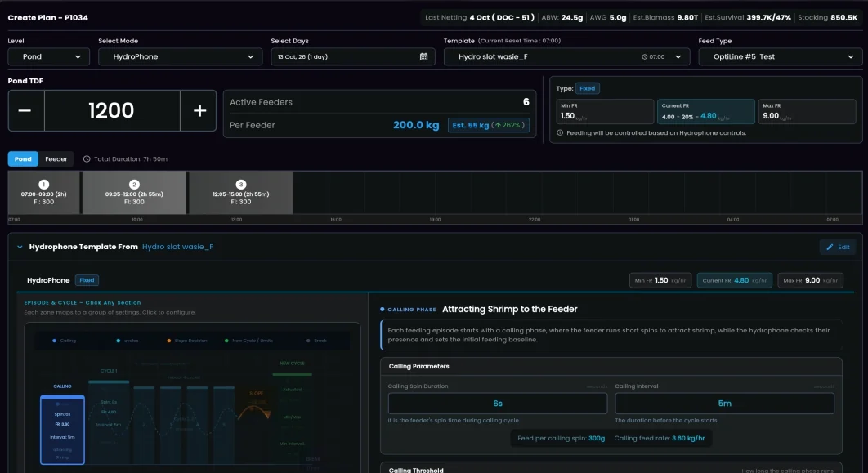
Task: Select the Min FR 1.50 box
Action: (605, 111)
